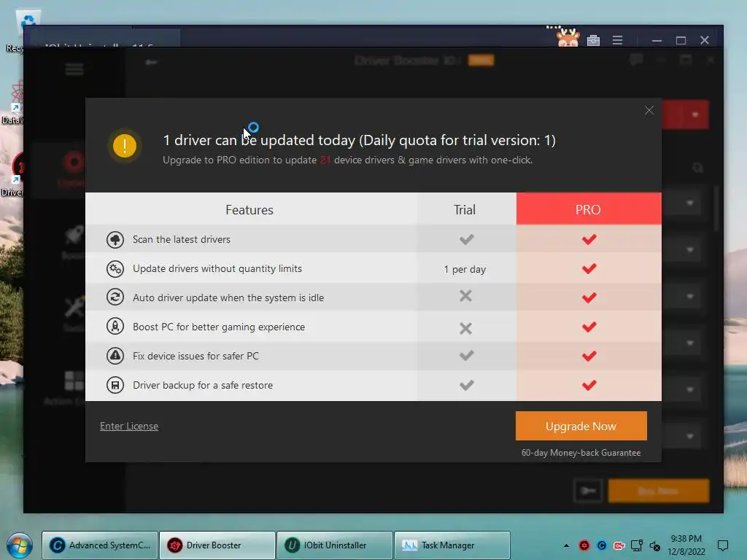Click the key icon next to Buy Now

pyautogui.click(x=589, y=491)
